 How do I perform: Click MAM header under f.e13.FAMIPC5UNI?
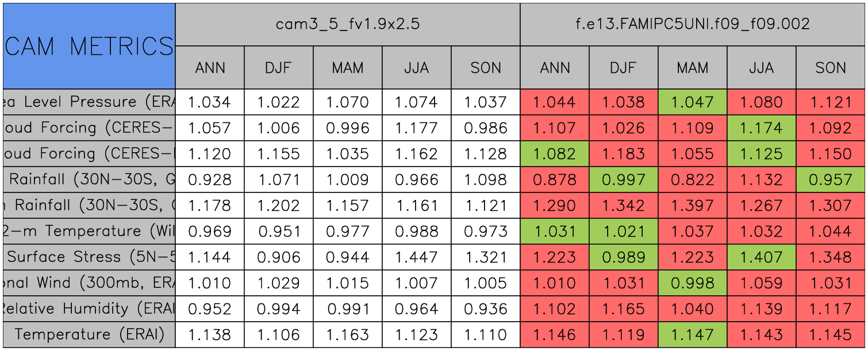tap(692, 68)
